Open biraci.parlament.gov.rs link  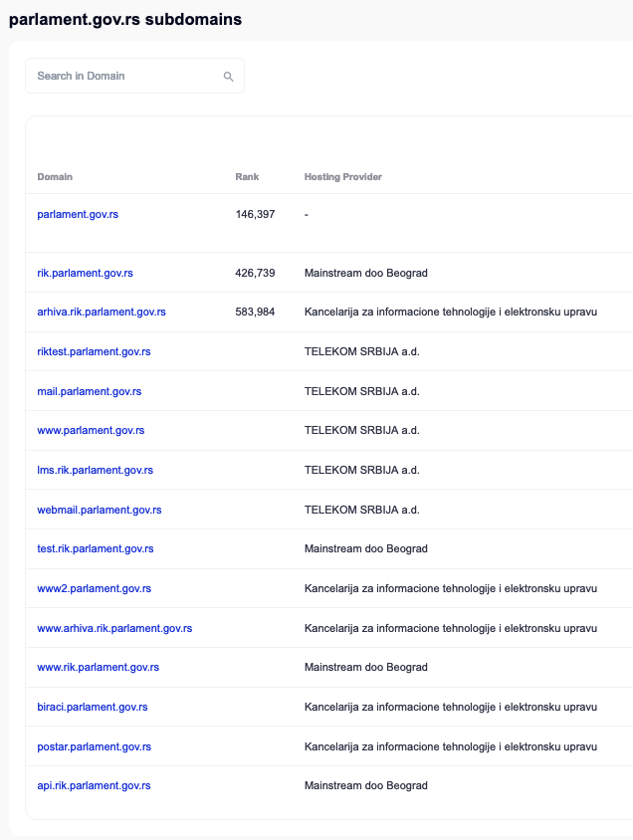point(93,707)
